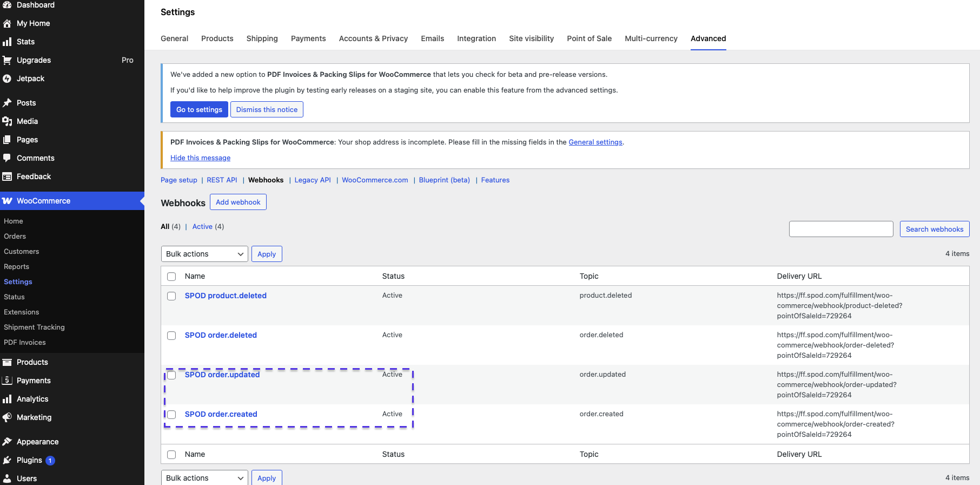980x485 pixels.
Task: Click the My Home house icon
Action: coord(7,23)
